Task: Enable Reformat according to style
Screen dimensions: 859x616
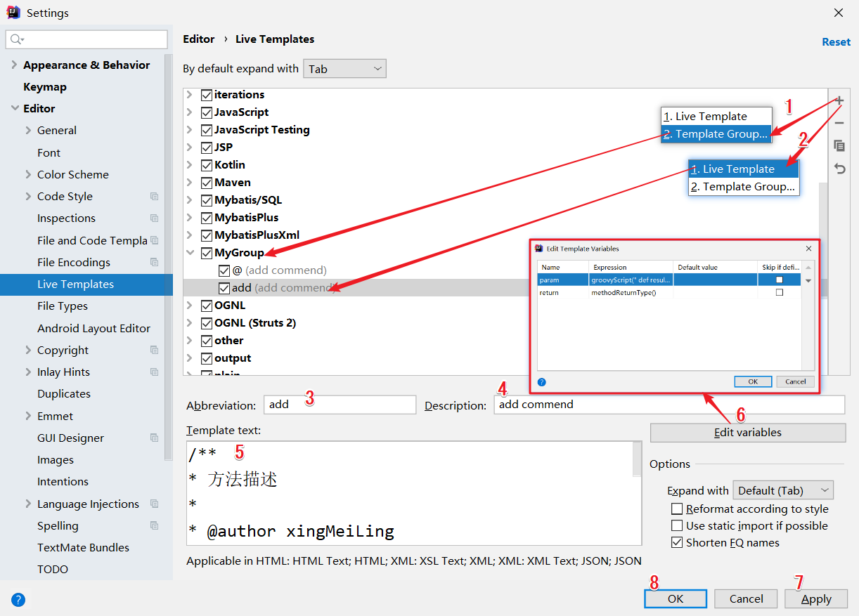Action: pos(677,509)
